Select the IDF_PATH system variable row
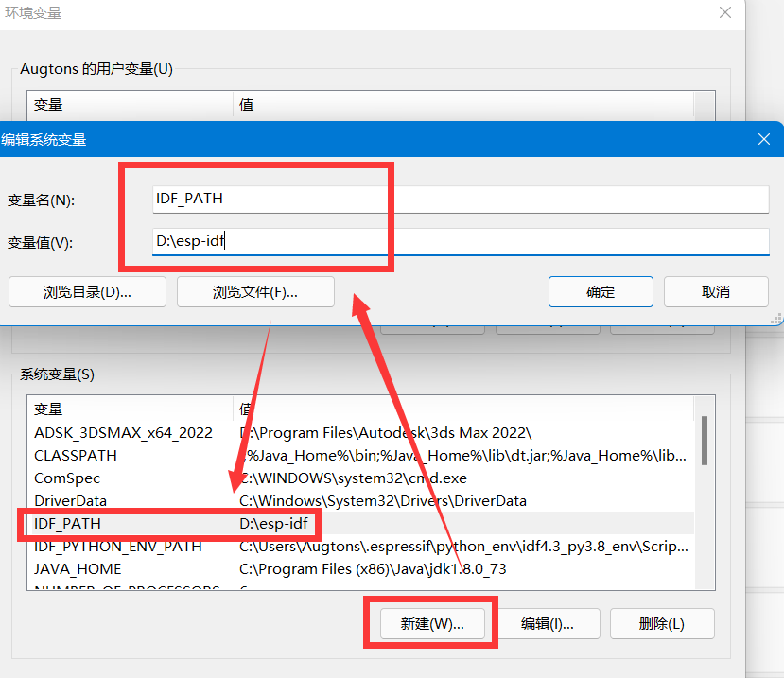Image resolution: width=784 pixels, height=678 pixels. pyautogui.click(x=142, y=524)
